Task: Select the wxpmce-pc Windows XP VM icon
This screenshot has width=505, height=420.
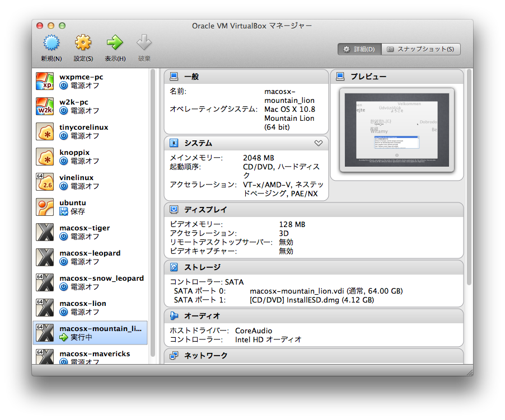Action: click(45, 82)
